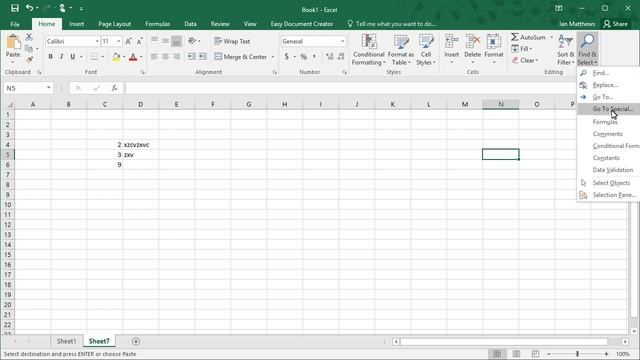Click the Insert Function fx icon
The width and height of the screenshot is (640, 360).
[x=115, y=88]
